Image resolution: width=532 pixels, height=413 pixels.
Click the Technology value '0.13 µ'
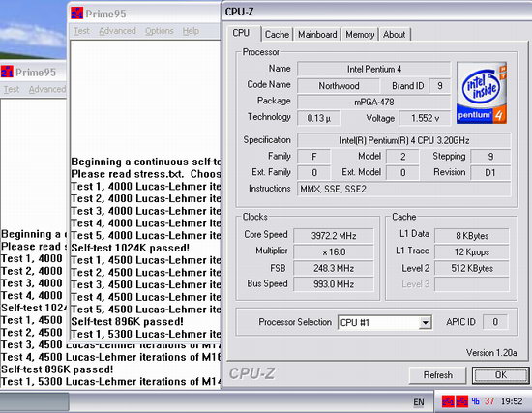click(319, 118)
